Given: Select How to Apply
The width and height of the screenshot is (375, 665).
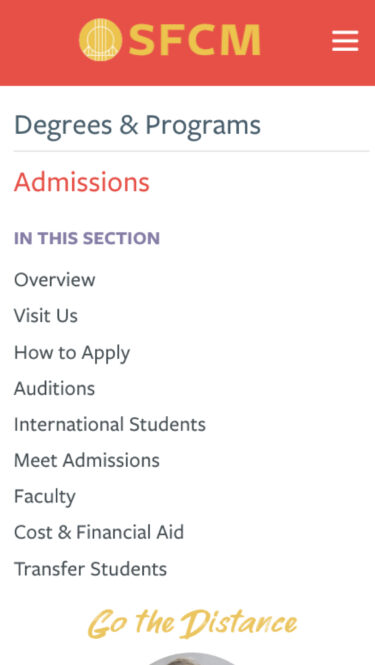Looking at the screenshot, I should 72,353.
